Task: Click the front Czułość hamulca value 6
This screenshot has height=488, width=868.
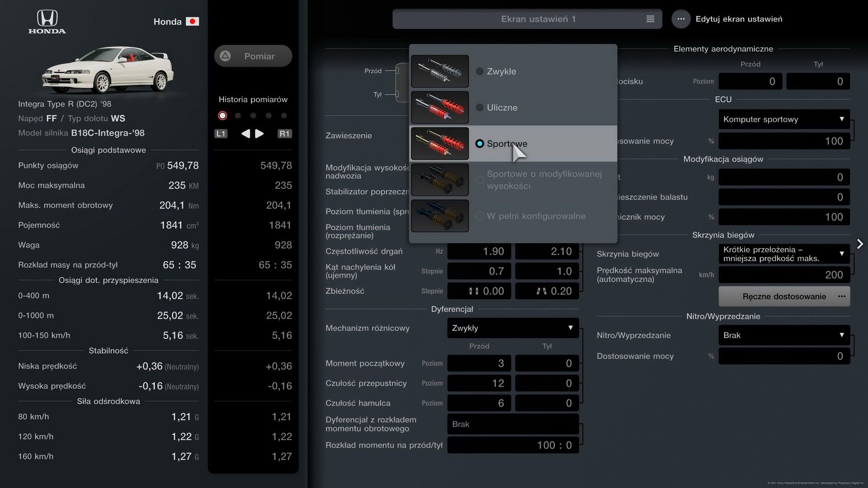Action: 479,403
